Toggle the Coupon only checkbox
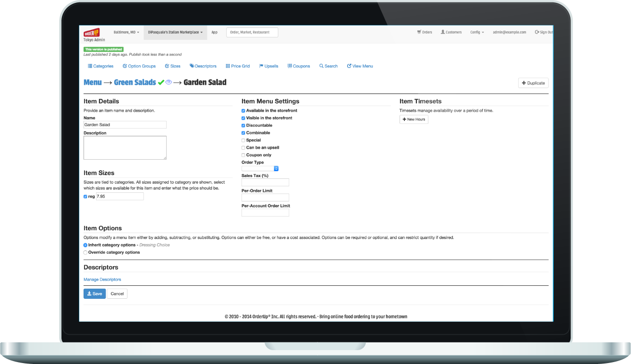The image size is (631, 364). tap(243, 155)
